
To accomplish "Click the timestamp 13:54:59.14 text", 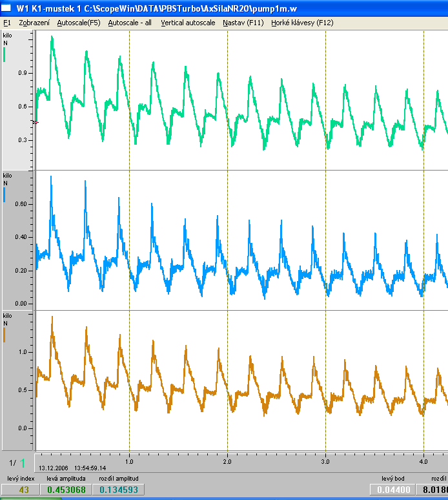I will point(90,468).
